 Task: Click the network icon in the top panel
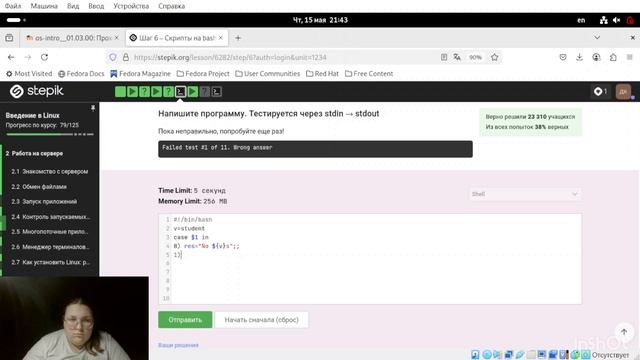click(x=604, y=20)
